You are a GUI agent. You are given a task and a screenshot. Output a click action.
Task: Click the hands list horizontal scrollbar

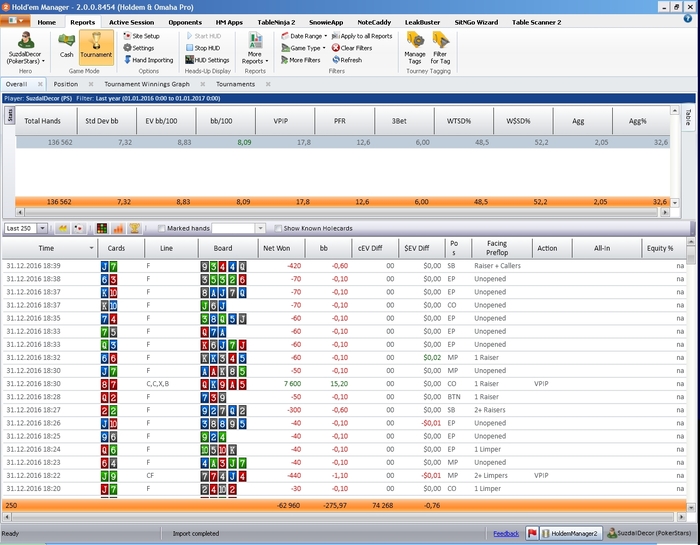tap(342, 517)
